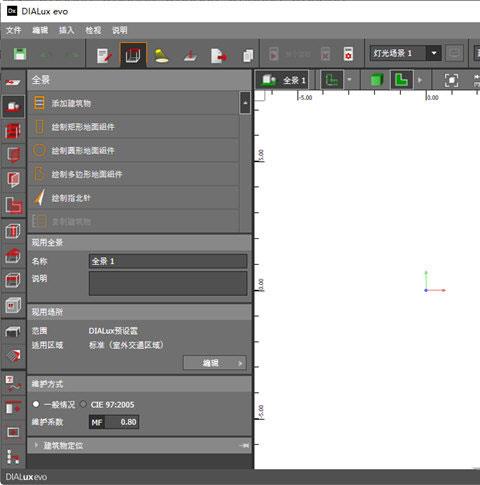This screenshot has height=485, width=480.
Task: Open the 插入 menu
Action: click(66, 30)
